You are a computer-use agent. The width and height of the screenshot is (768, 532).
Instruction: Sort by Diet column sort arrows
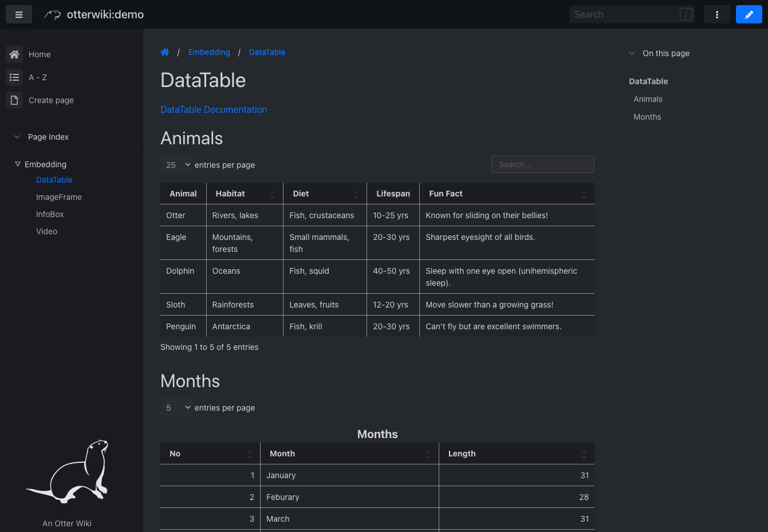pos(356,194)
